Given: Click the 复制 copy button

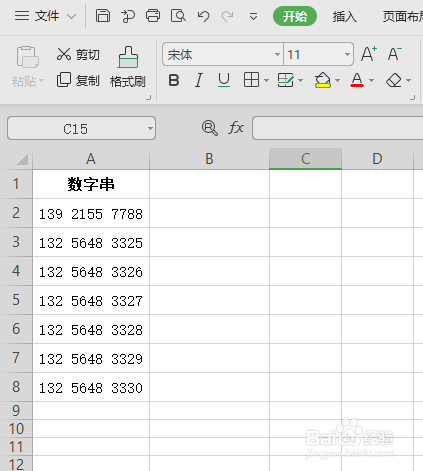Looking at the screenshot, I should [78, 80].
